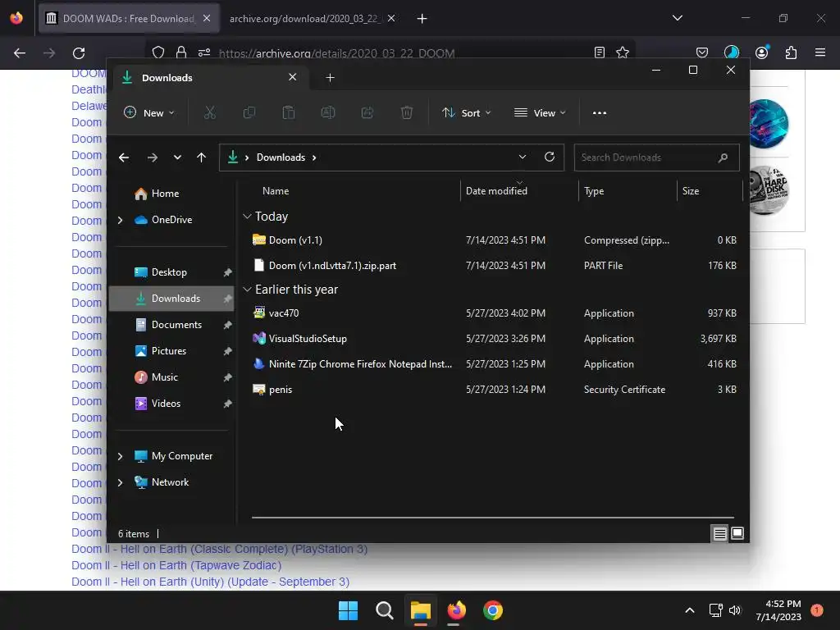This screenshot has height=630, width=840.
Task: Close the DOOM WADs Firefox tab
Action: (207, 18)
